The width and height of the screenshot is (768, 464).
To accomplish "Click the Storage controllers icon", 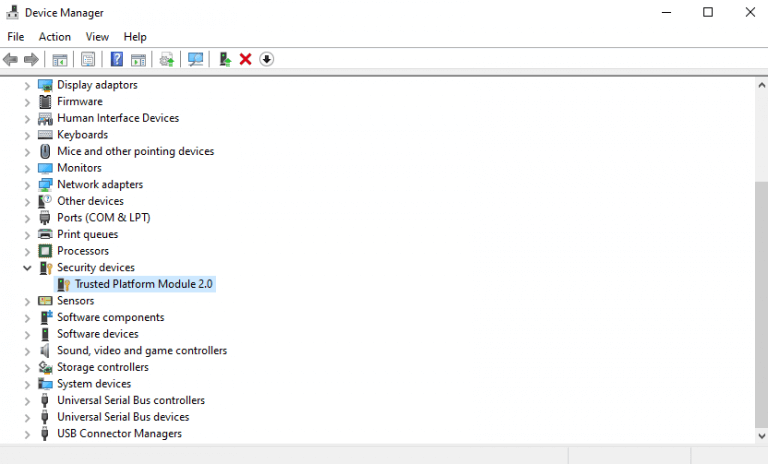I will tap(45, 367).
